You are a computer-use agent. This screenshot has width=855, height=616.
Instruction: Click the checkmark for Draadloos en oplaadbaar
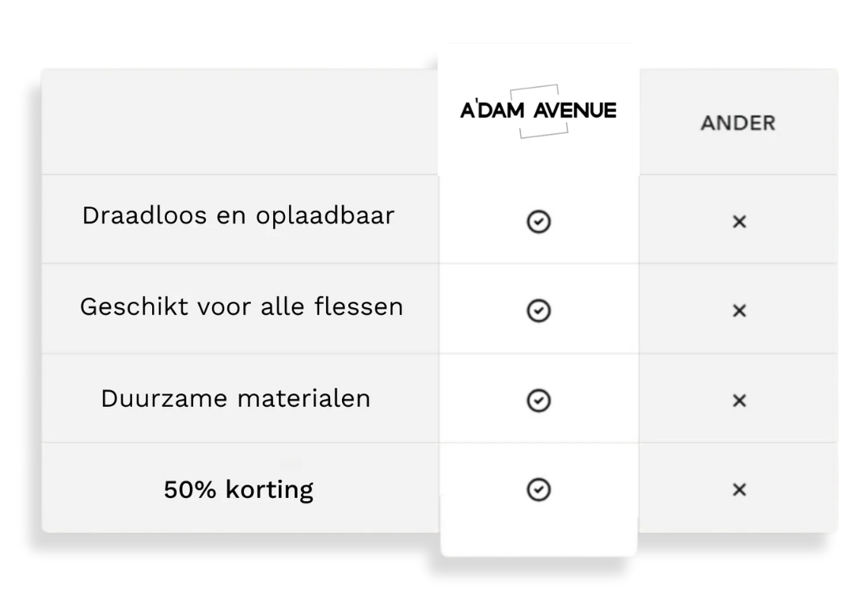(x=538, y=222)
